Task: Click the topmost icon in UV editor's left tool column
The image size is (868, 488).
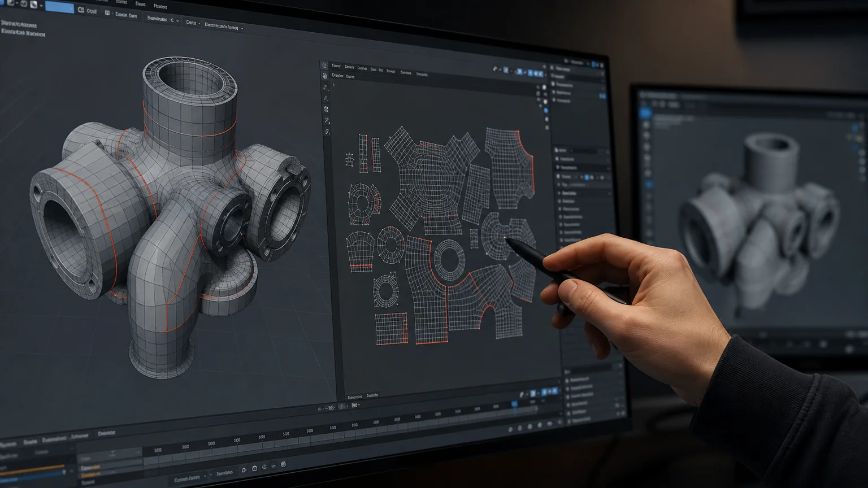Action: click(x=324, y=66)
